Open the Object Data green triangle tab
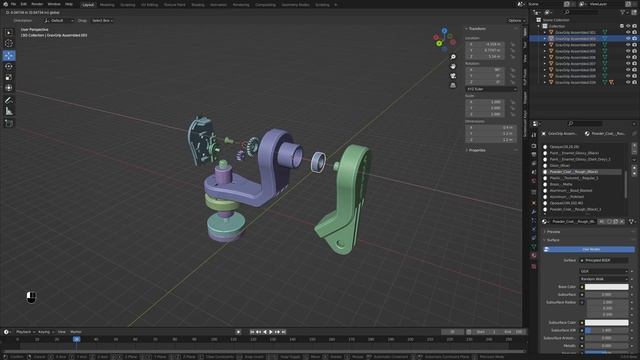Viewport: 640px width, 360px height. [x=534, y=247]
